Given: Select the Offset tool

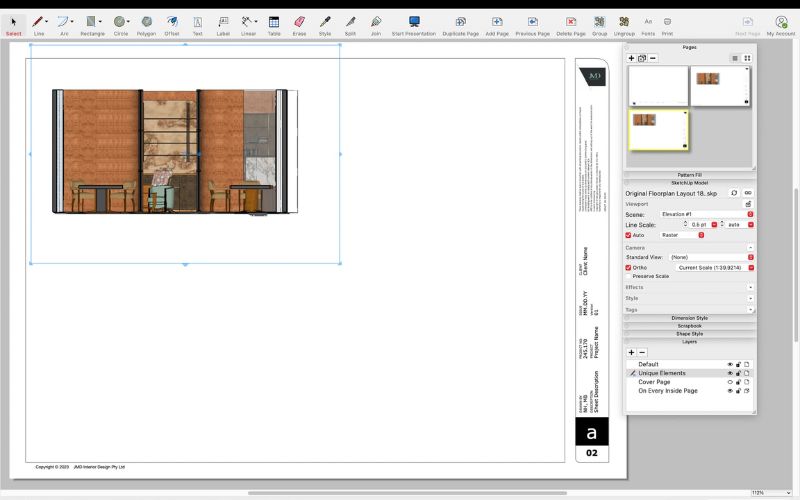Looking at the screenshot, I should (x=172, y=25).
